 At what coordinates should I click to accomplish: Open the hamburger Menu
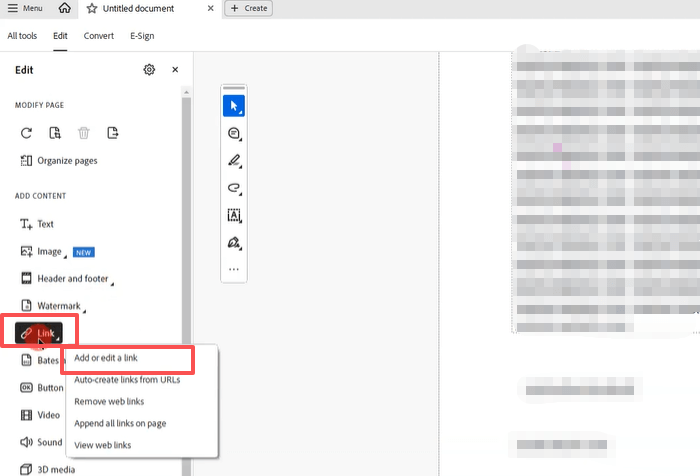pos(25,8)
